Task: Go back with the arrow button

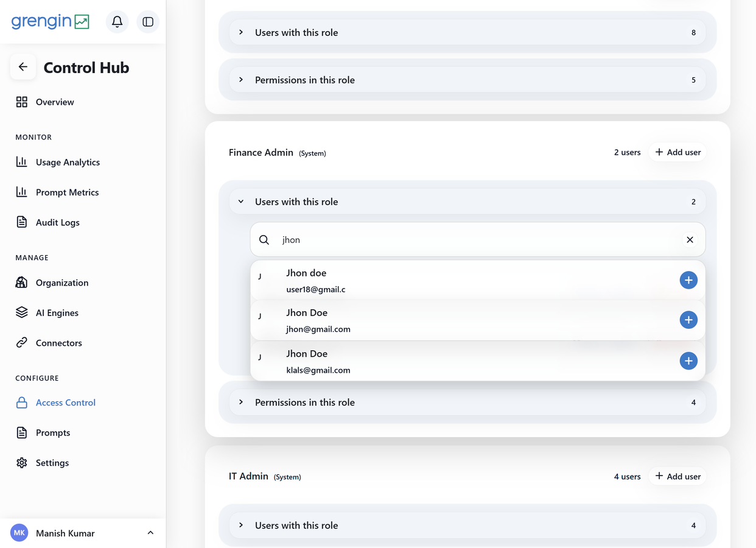Action: [x=23, y=67]
